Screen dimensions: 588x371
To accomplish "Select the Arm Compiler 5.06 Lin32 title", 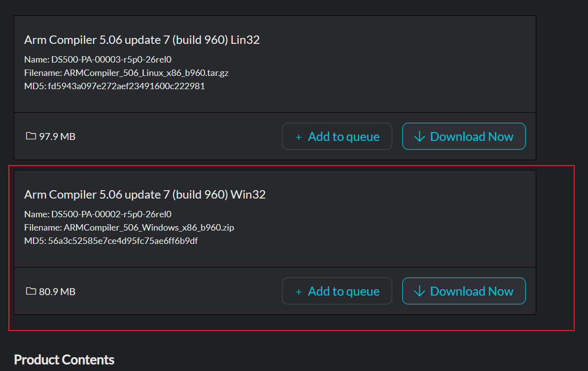I will (142, 40).
